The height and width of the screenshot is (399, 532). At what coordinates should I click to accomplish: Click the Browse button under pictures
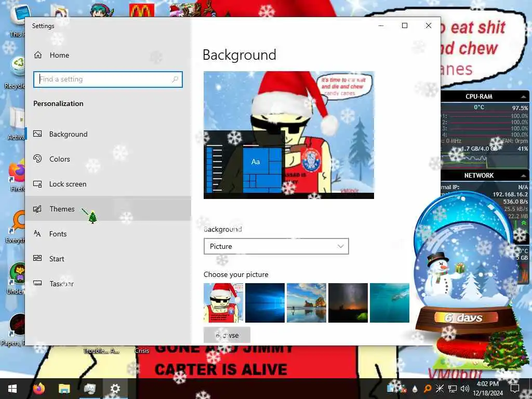(227, 335)
